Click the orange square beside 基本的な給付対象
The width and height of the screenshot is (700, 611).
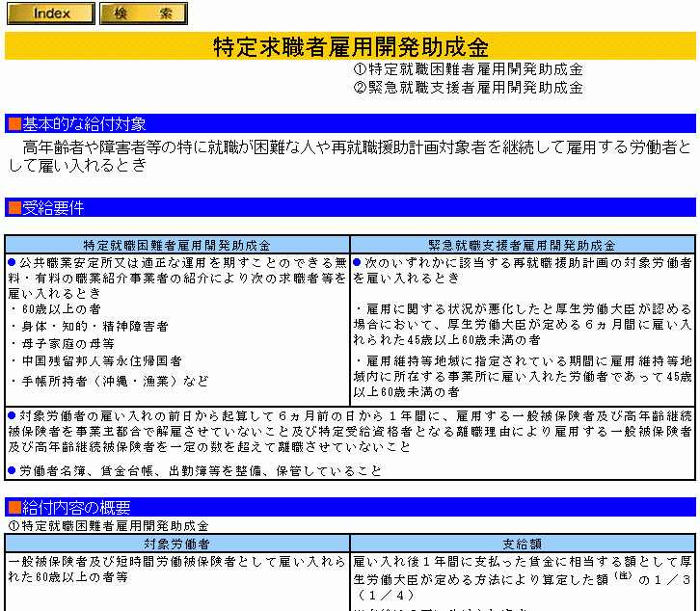[x=13, y=123]
